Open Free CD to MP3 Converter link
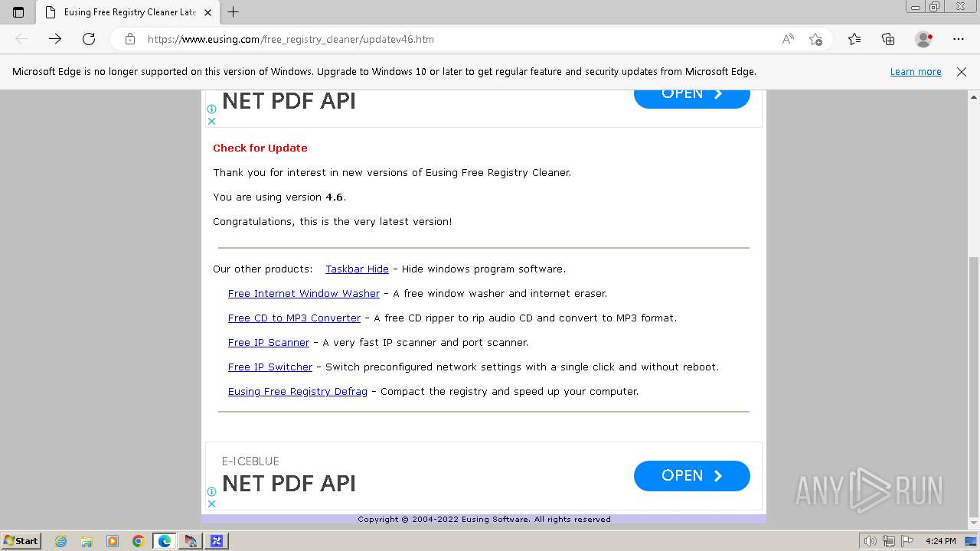The height and width of the screenshot is (551, 980). 294,318
